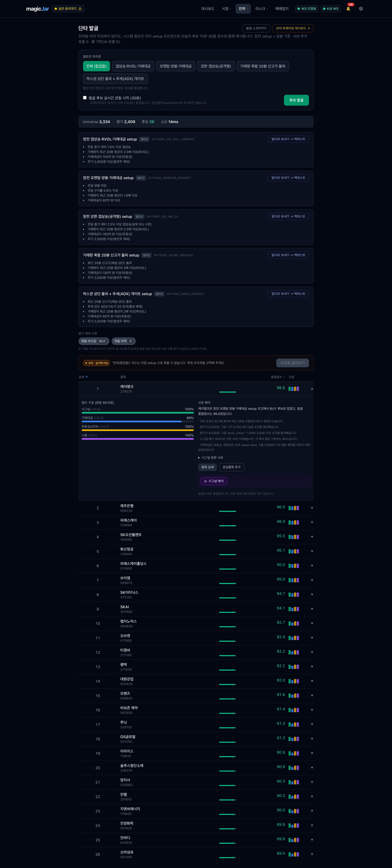Click the composition bars icon for 랩지노믹스
Viewport: 392px width, 868px height.
[x=294, y=624]
